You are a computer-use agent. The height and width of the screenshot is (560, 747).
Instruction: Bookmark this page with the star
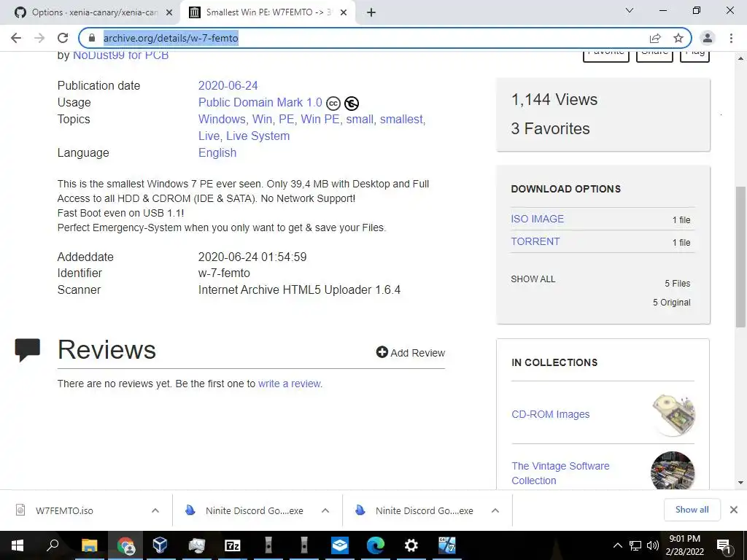click(x=678, y=38)
